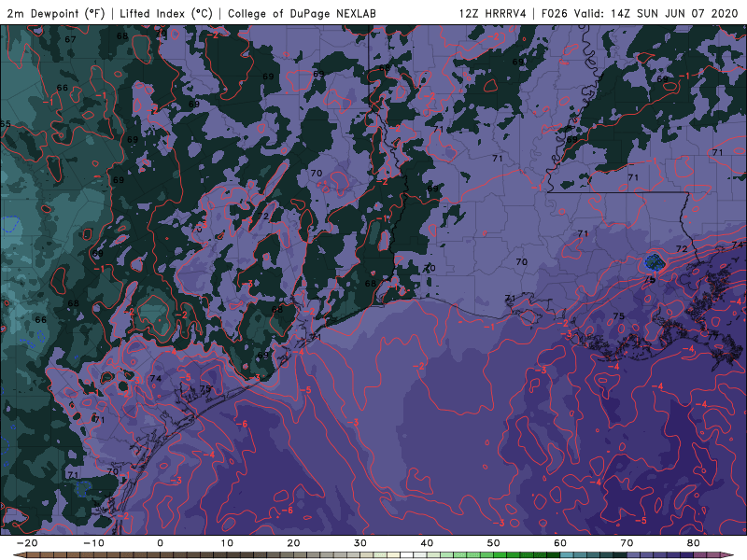Click the '65' dewpoint value at the map's left edge
Screen dimensions: 747x560
6,124
